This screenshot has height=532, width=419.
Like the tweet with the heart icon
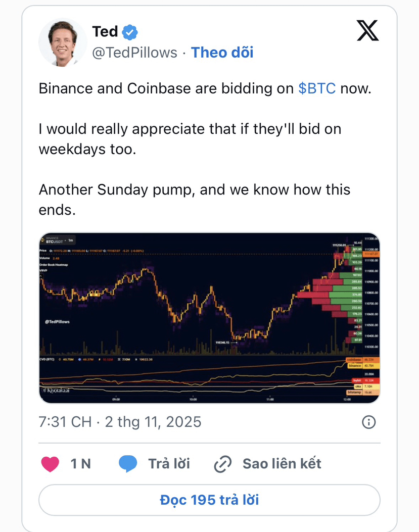point(50,464)
